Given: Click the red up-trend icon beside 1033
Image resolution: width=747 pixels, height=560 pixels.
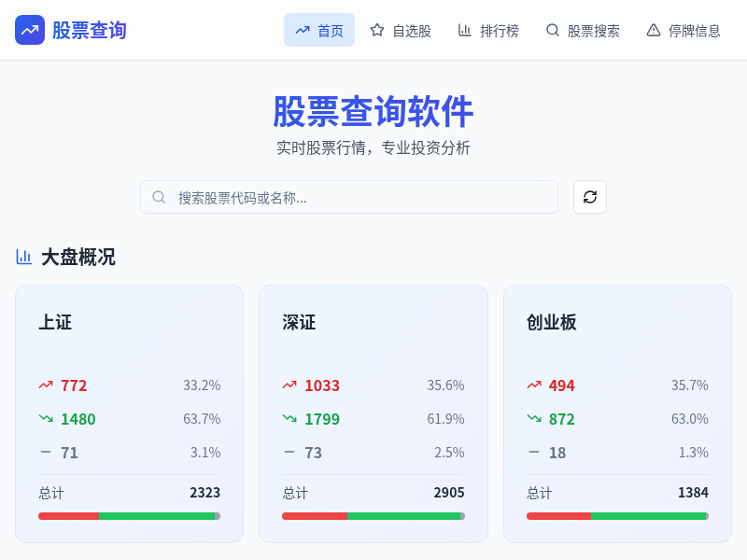Looking at the screenshot, I should [289, 385].
